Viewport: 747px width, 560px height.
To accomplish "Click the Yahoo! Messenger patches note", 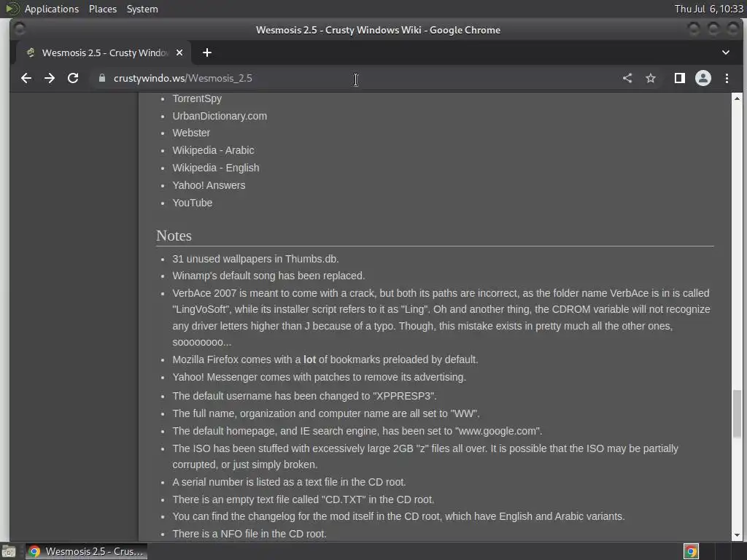I will 320,377.
